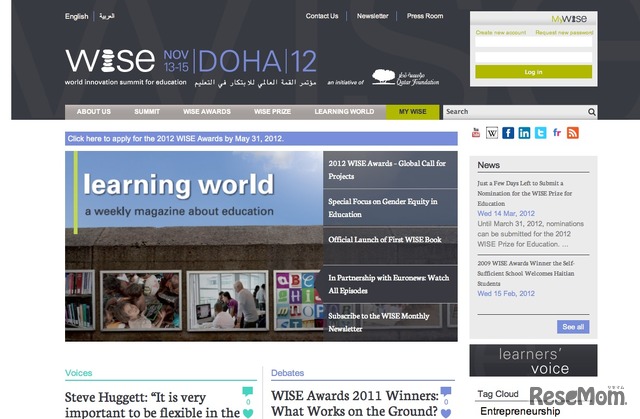Click the second MyWISE login input field
The image size is (640, 419).
pos(533,57)
